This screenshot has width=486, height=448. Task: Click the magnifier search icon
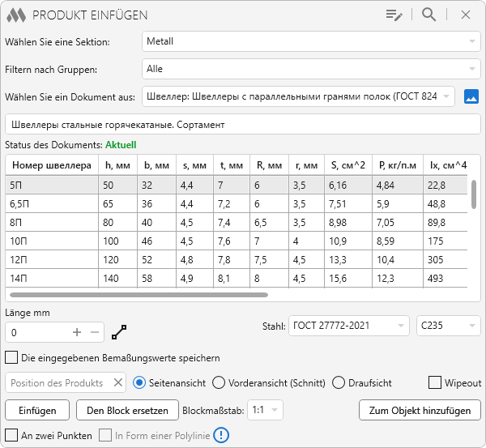tap(429, 15)
